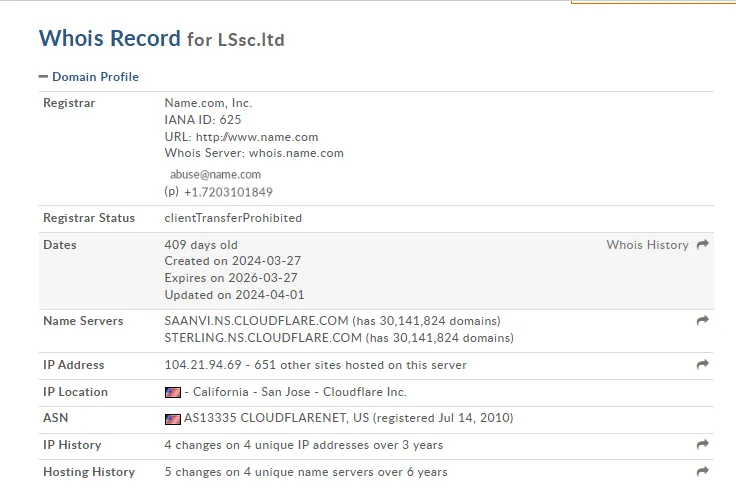Viewport: 736px width, 494px height.
Task: Click the IP address 104.21.94.69
Action: pos(204,365)
